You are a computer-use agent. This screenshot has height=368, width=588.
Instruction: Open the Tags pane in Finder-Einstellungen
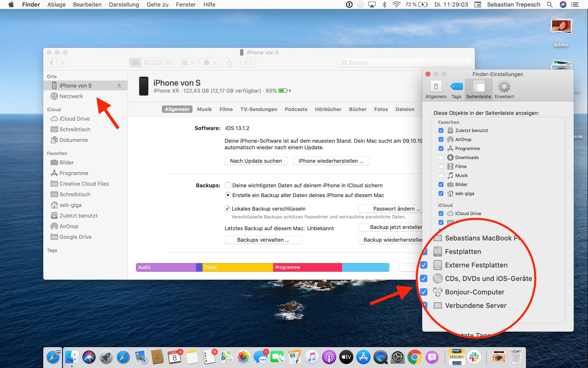pyautogui.click(x=456, y=90)
